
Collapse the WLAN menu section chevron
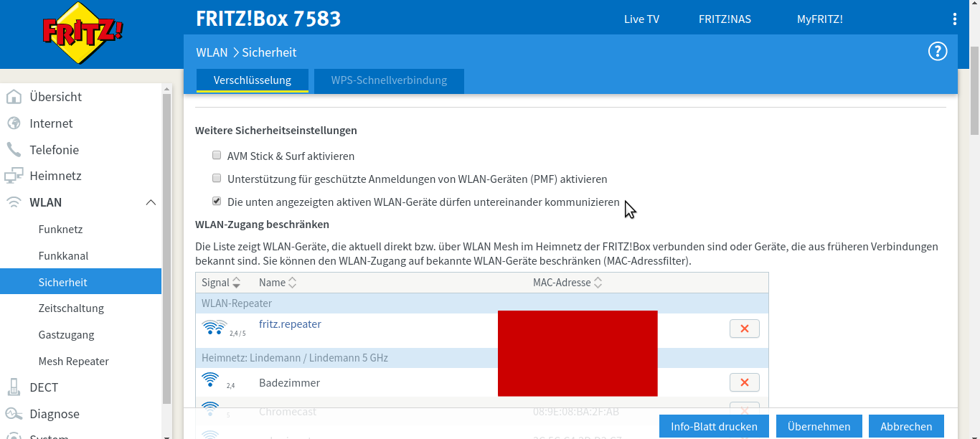(x=151, y=202)
